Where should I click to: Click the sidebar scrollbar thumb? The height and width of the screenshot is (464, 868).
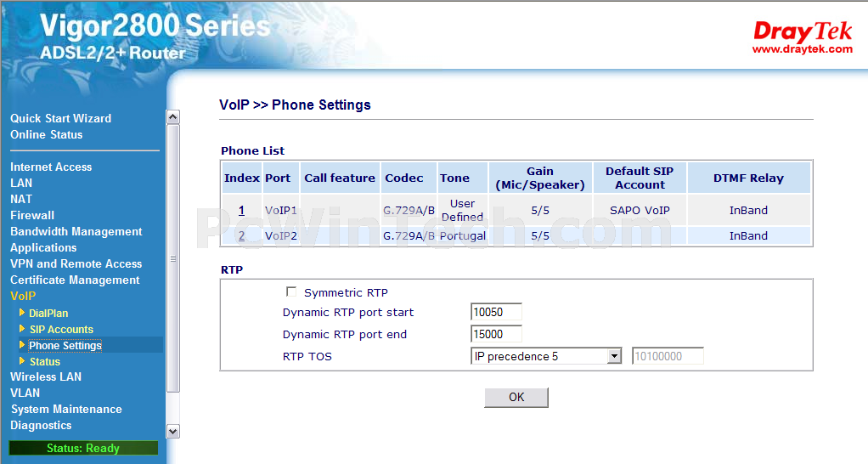tap(172, 258)
